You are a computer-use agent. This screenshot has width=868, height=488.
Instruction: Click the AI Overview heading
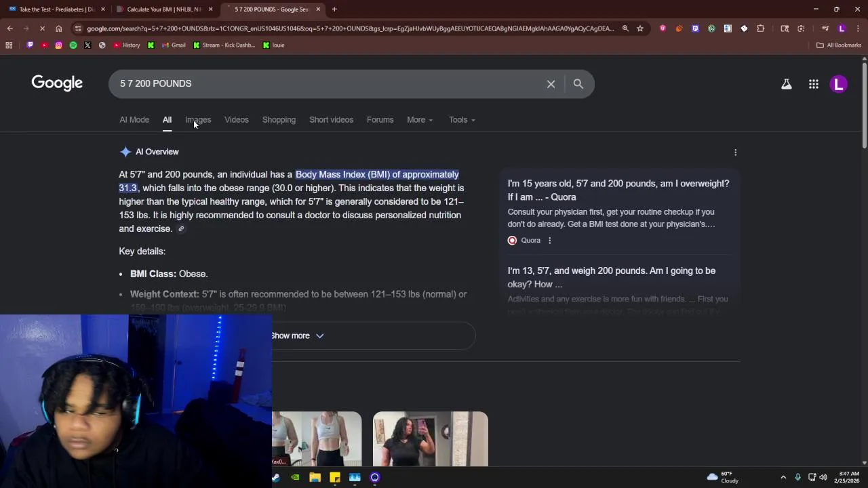click(157, 152)
